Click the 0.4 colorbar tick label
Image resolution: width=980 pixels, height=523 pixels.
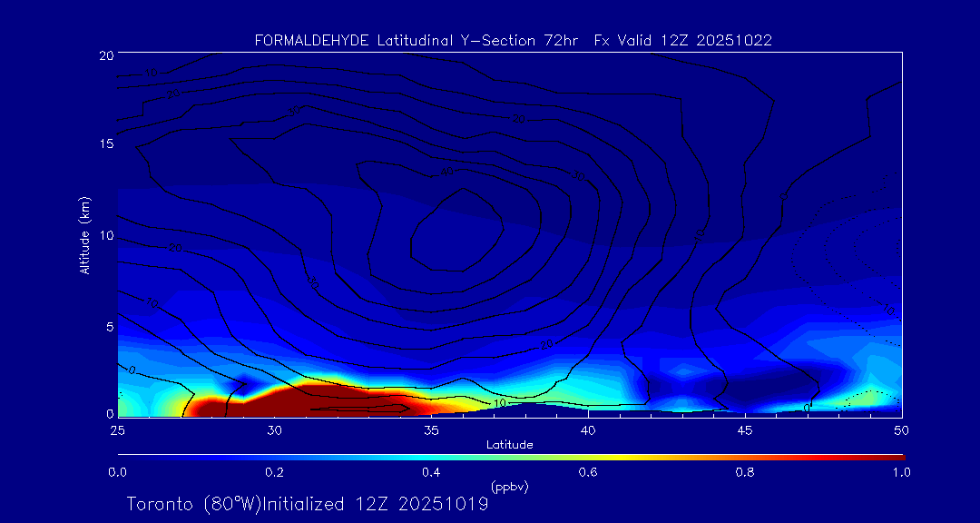(x=431, y=472)
